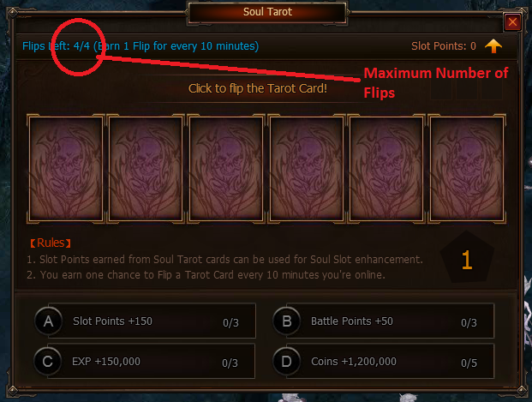Image resolution: width=532 pixels, height=402 pixels.
Task: Click the pentagon number 1 badge
Action: point(467,258)
